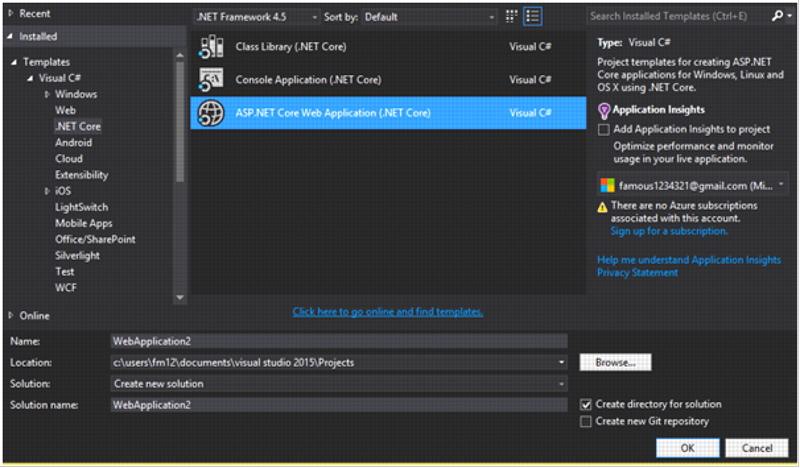Switch to small icons grid view

(511, 16)
